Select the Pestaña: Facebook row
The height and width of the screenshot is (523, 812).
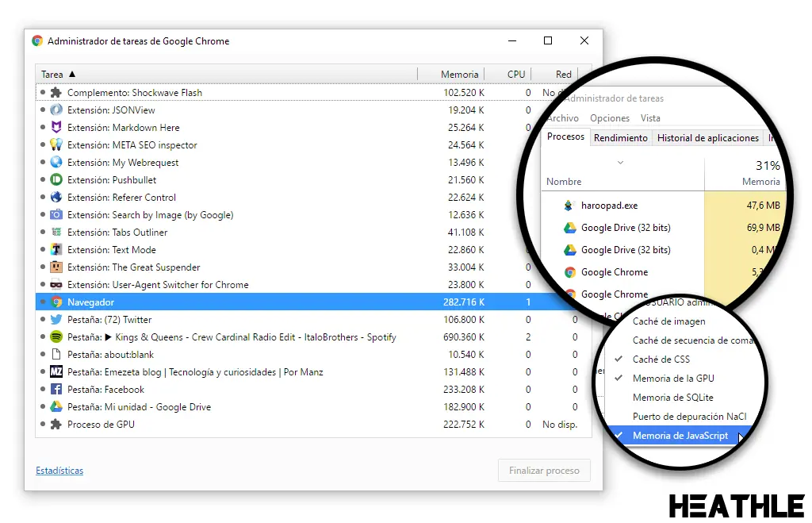coord(313,389)
